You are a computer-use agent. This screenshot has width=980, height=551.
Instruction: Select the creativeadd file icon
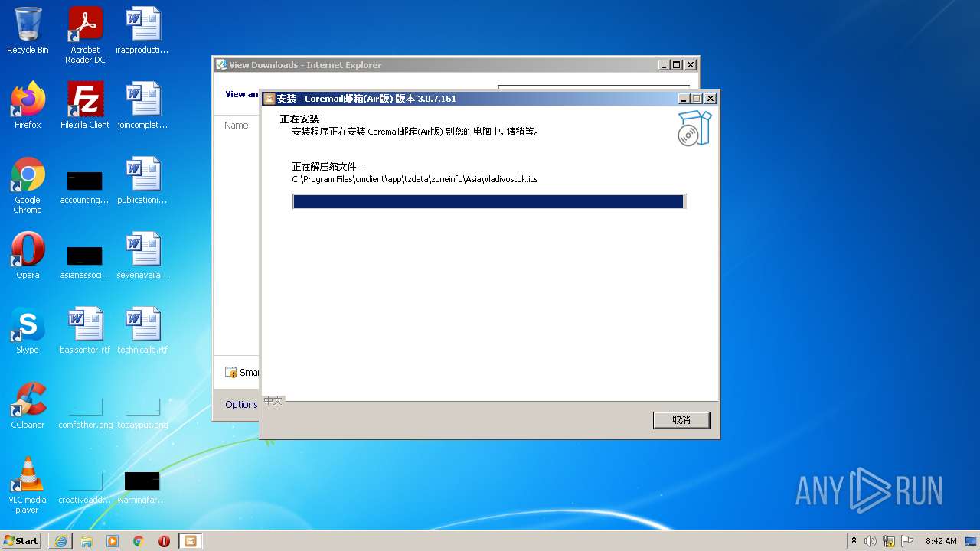click(x=85, y=487)
